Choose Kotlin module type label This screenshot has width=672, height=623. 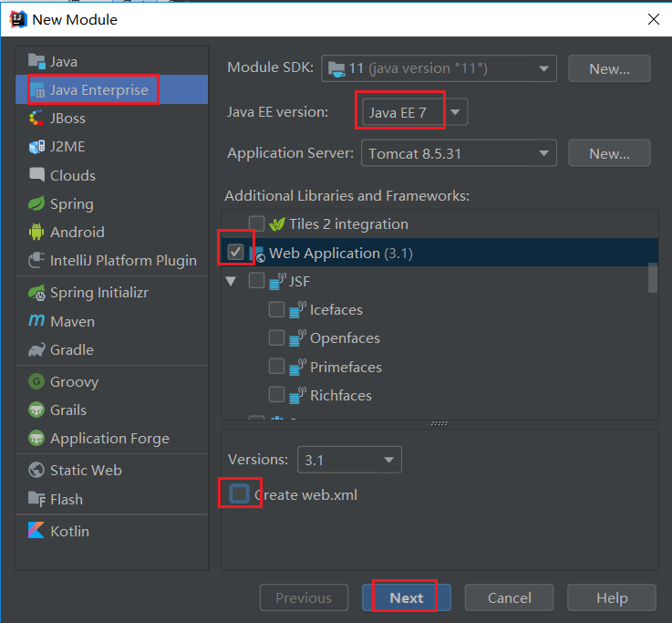pos(70,531)
